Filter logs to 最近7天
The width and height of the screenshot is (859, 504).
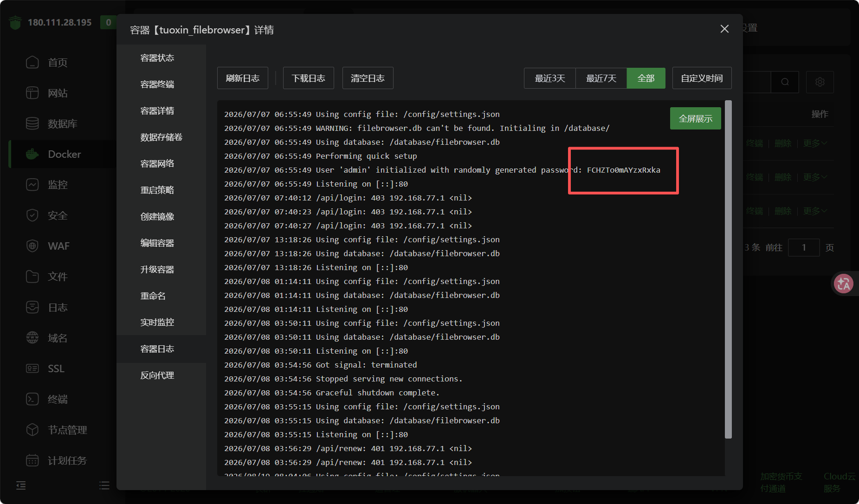[x=601, y=78]
